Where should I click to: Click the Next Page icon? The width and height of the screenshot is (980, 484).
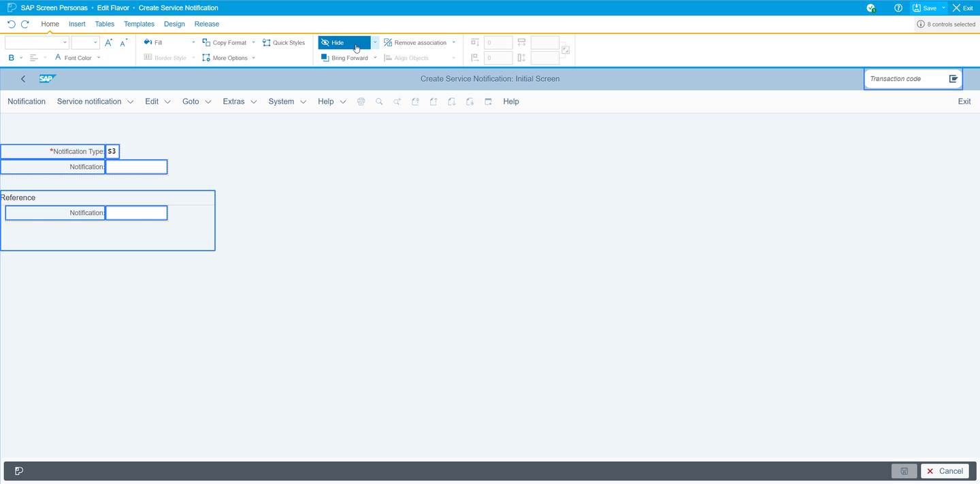pos(452,101)
